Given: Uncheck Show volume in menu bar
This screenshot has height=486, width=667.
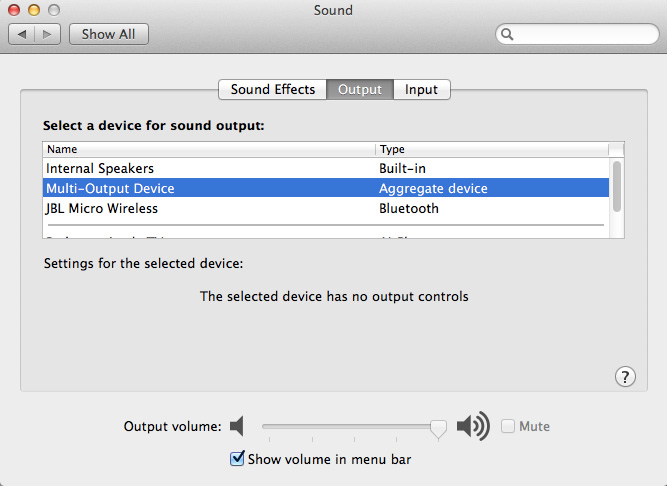Looking at the screenshot, I should pyautogui.click(x=237, y=459).
